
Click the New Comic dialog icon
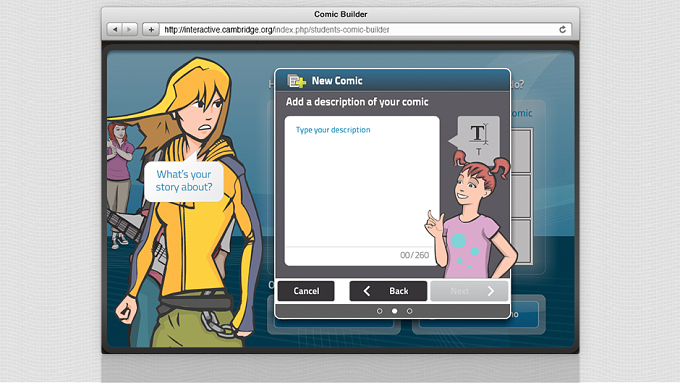(x=296, y=81)
